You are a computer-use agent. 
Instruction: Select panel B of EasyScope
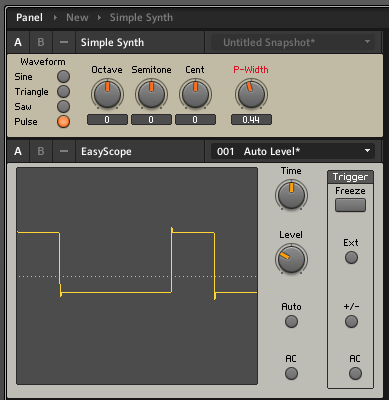[x=41, y=151]
